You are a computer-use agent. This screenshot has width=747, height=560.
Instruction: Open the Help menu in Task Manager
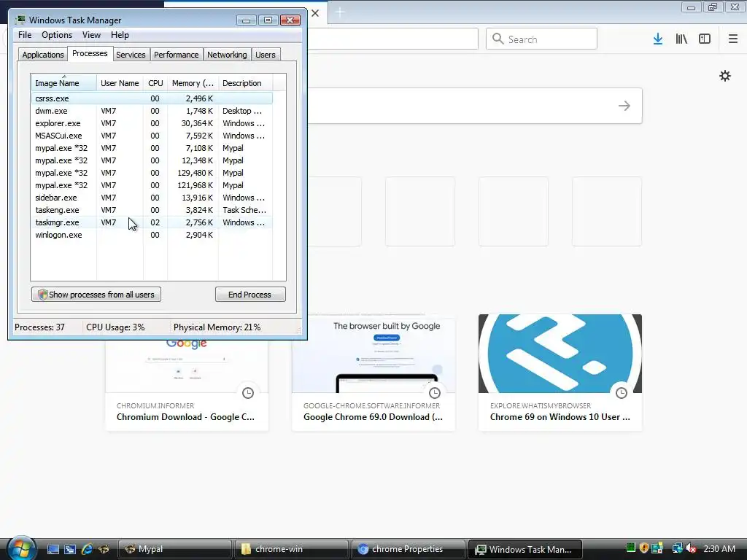pos(120,35)
